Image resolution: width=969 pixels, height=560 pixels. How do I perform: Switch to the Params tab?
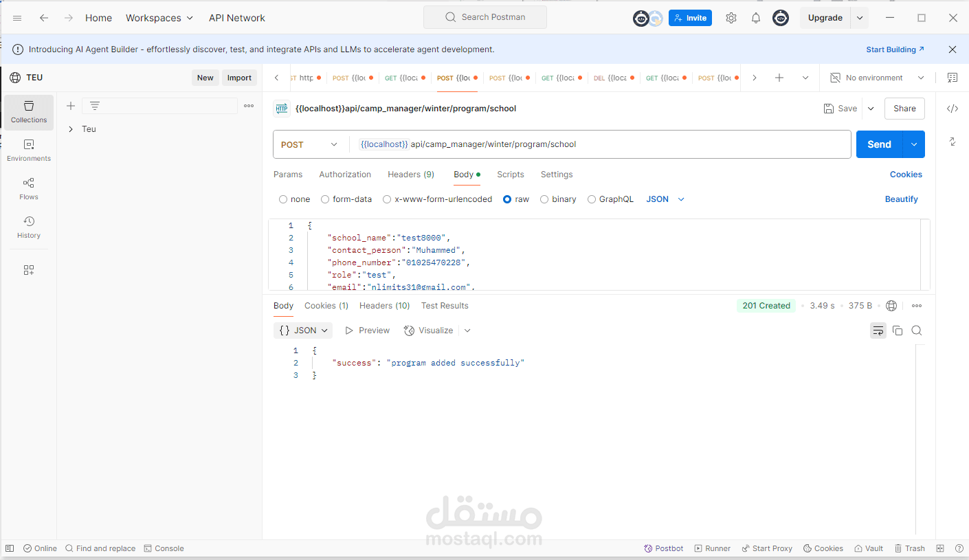288,175
